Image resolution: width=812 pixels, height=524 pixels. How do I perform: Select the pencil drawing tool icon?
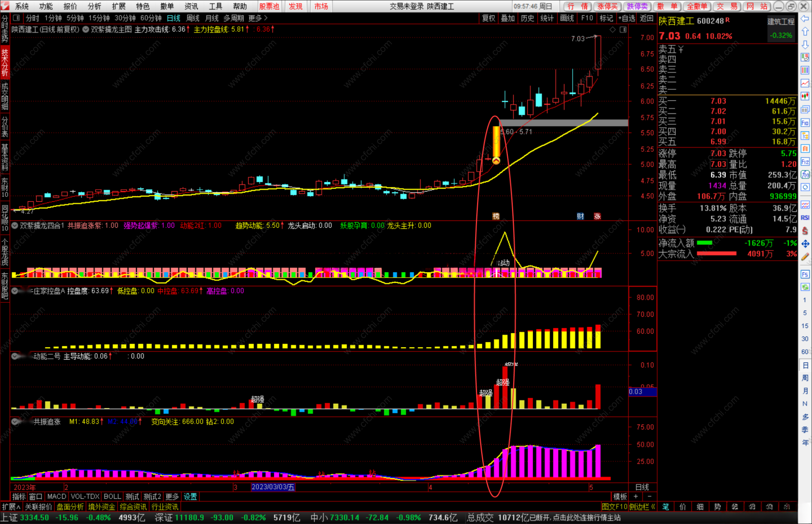coord(805,257)
